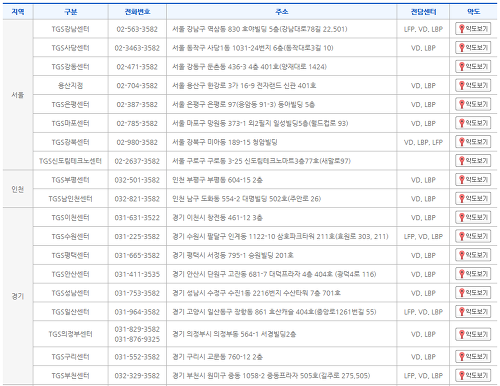Click phone number 032-501-3582
Screen dimensions: 500x386
point(137,180)
